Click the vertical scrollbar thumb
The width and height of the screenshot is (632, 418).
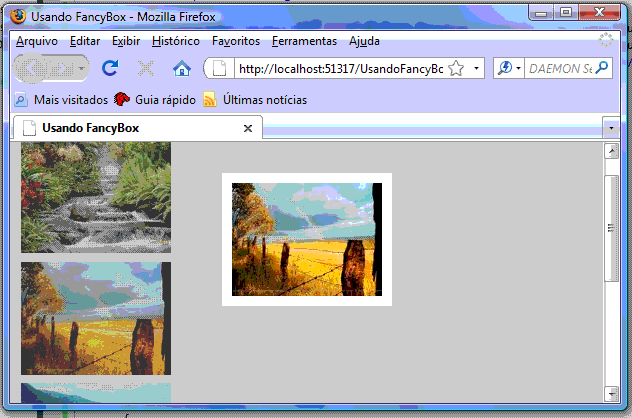pos(611,228)
